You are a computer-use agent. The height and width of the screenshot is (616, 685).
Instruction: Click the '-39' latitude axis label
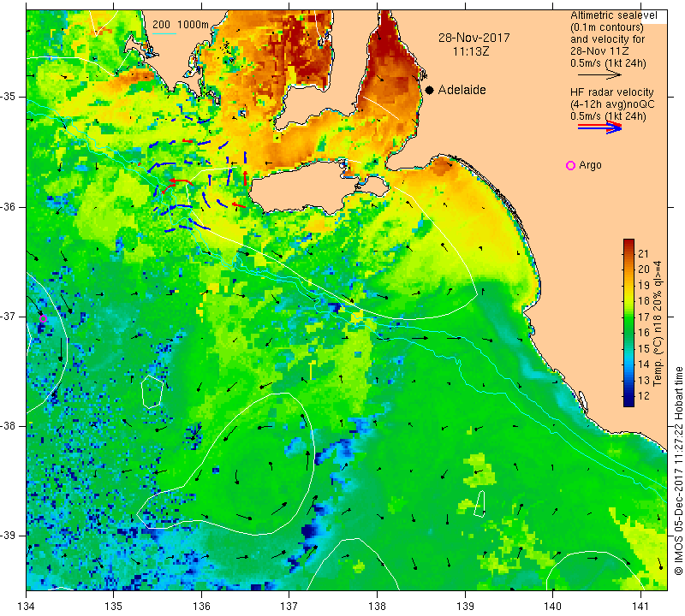coord(8,536)
